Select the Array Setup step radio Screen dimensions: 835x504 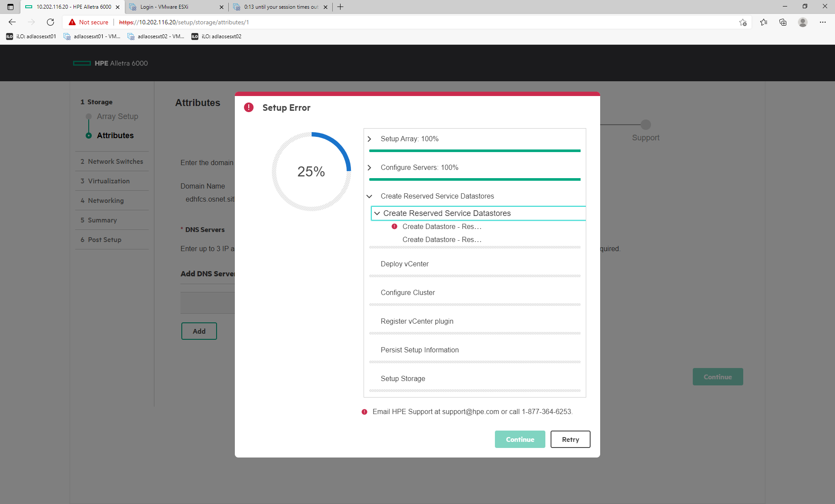point(89,116)
